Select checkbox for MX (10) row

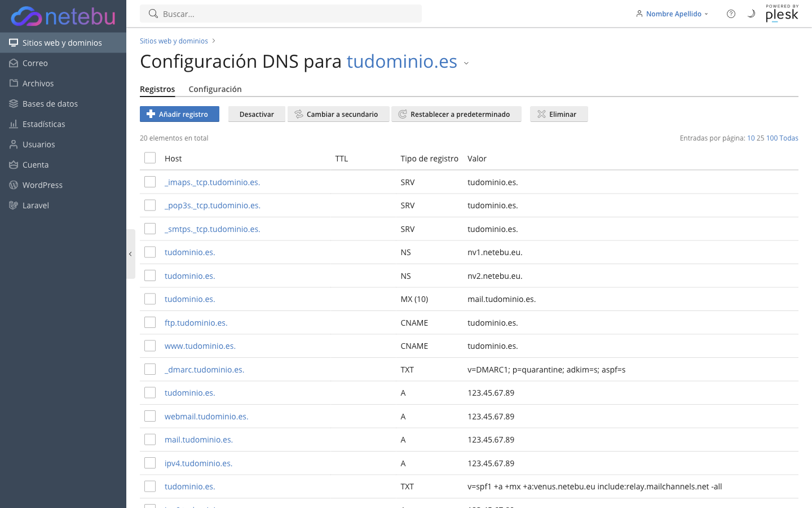pos(150,299)
